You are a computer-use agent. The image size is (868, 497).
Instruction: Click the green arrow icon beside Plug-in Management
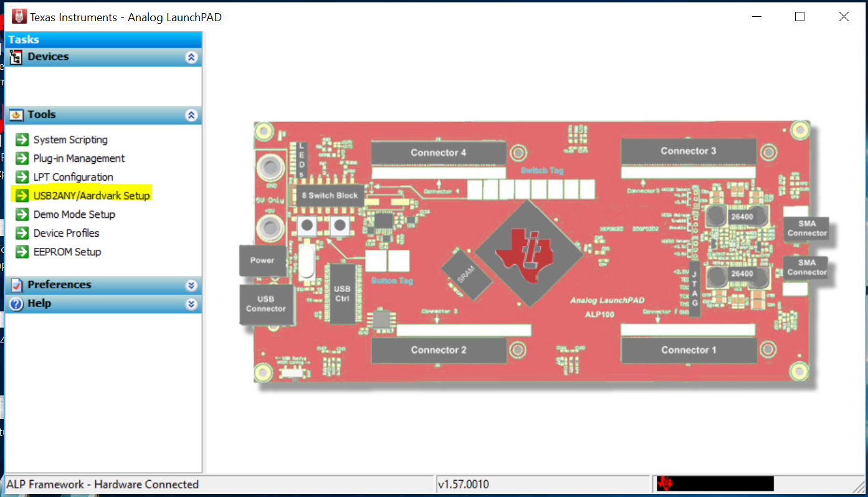pyautogui.click(x=22, y=158)
